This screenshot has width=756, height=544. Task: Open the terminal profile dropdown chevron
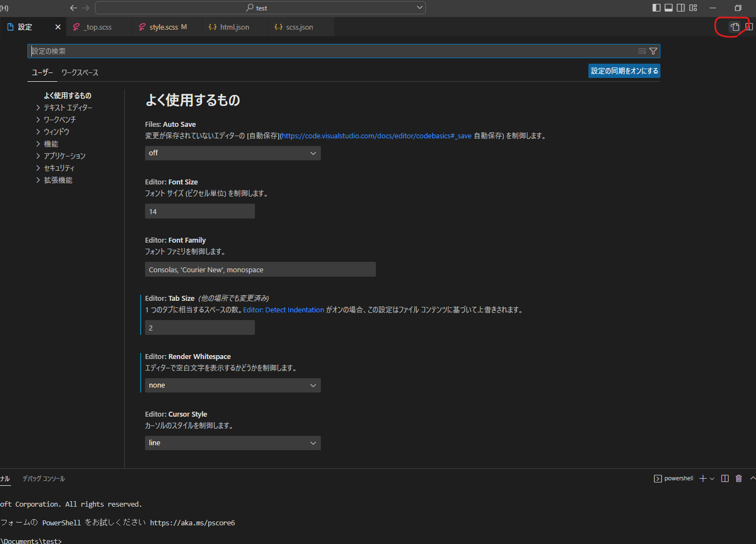click(x=711, y=478)
